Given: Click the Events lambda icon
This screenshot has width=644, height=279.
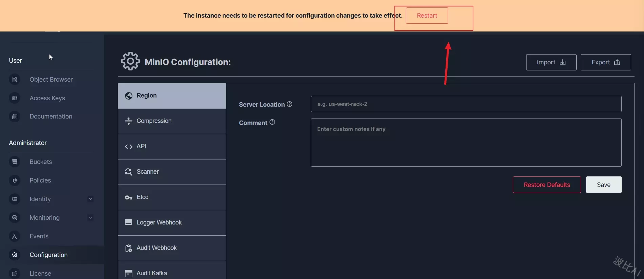Looking at the screenshot, I should [15, 236].
